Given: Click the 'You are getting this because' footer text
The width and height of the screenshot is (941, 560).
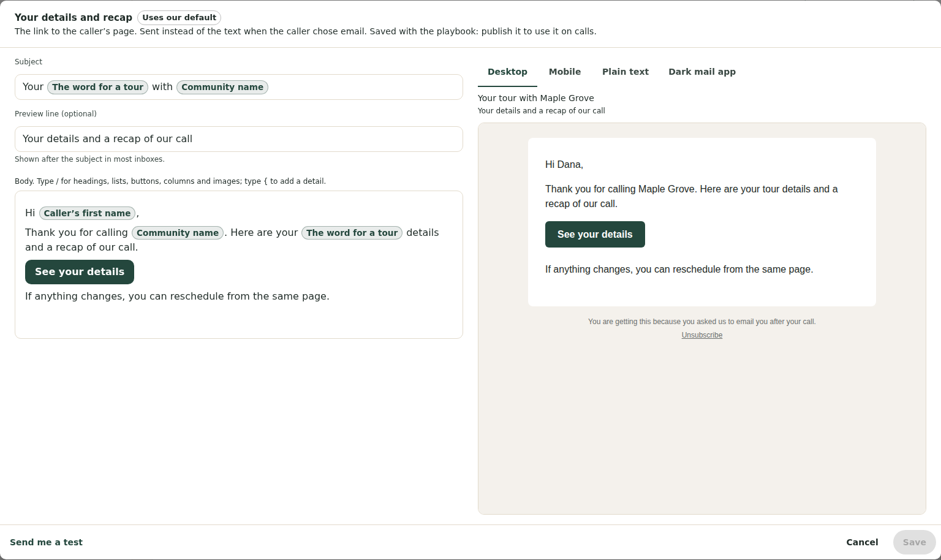Looking at the screenshot, I should click(x=702, y=322).
